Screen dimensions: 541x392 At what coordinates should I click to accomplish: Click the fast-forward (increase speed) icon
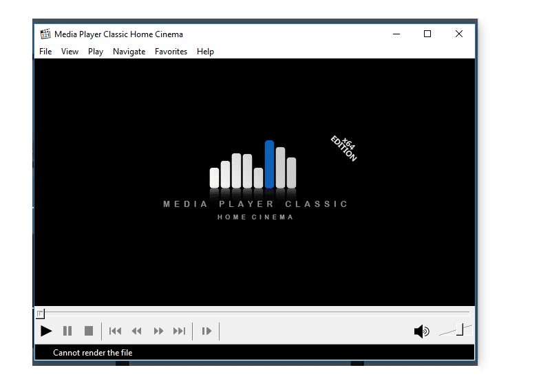(x=158, y=331)
